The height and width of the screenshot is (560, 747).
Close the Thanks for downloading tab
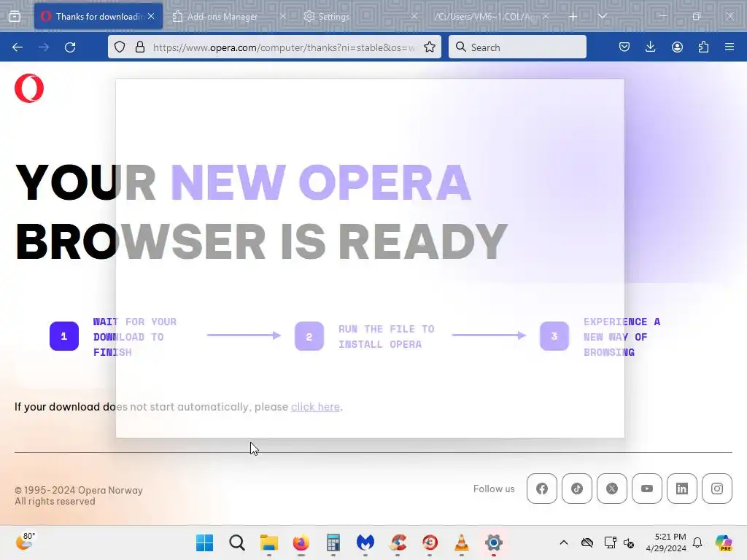pos(151,16)
